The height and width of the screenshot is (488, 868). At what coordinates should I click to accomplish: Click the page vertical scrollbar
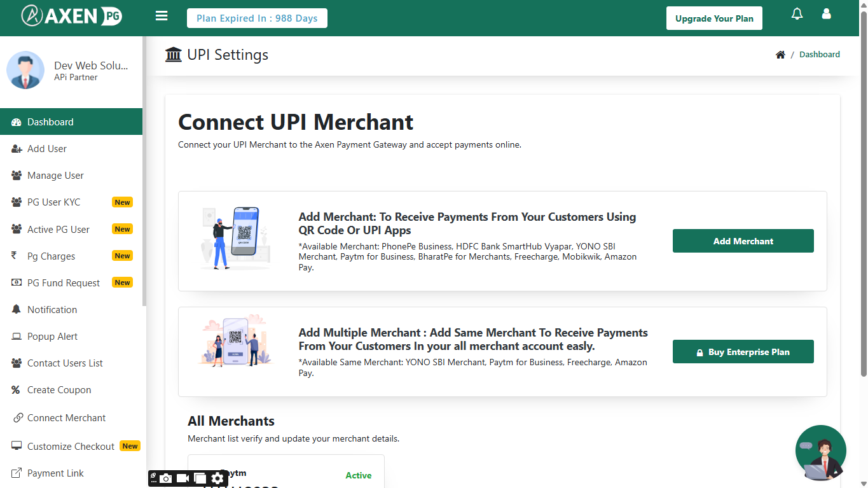tap(864, 194)
